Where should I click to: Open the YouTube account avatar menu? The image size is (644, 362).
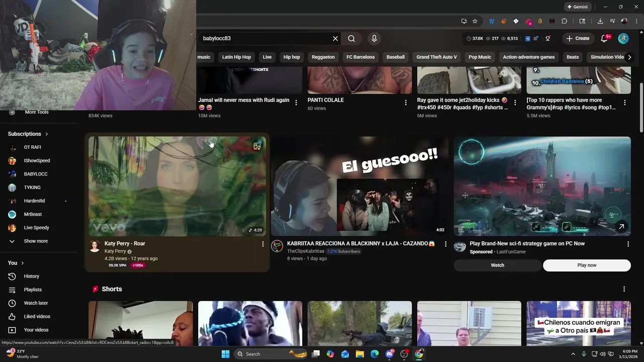tap(623, 38)
